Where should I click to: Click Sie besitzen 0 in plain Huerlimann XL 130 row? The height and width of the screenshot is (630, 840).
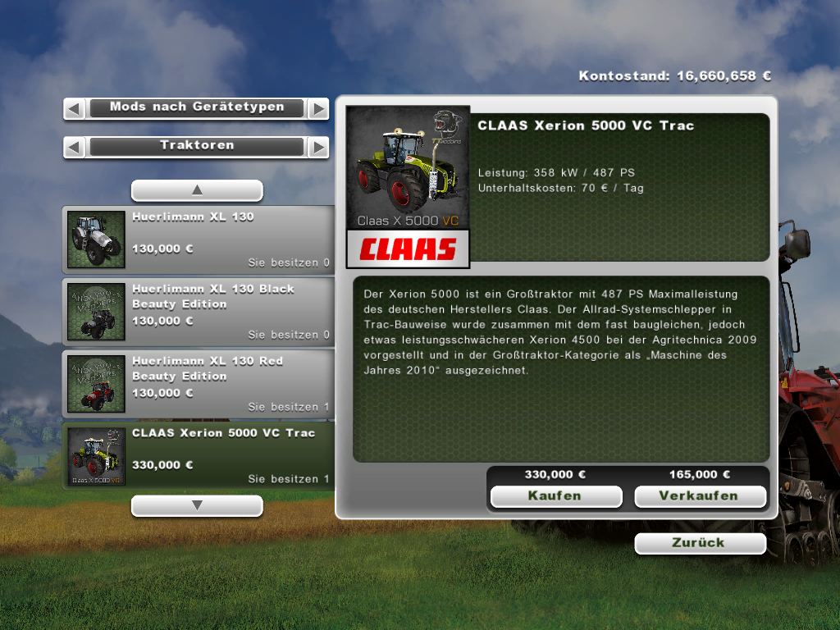click(289, 263)
